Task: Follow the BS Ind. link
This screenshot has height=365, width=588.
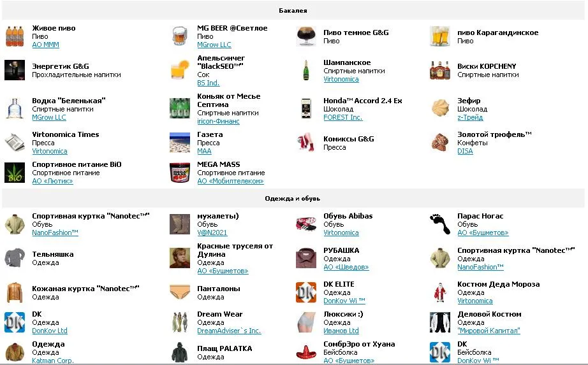Action: click(208, 83)
